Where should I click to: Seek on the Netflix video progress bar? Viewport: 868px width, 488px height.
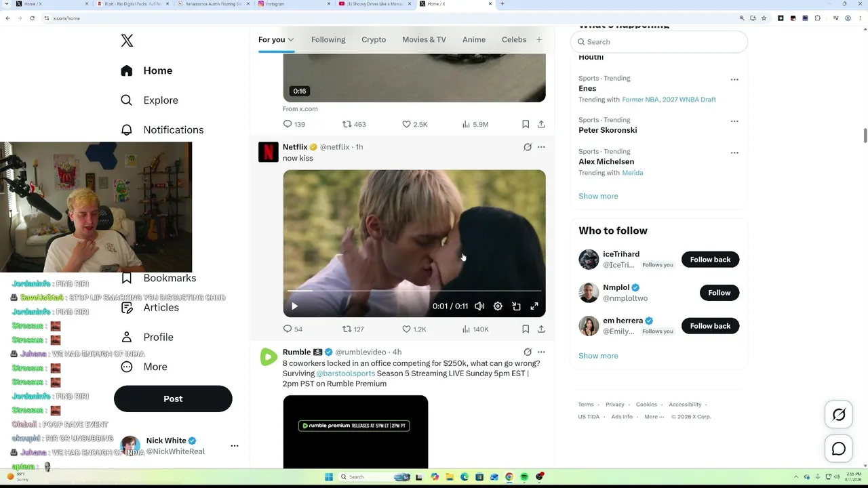(x=414, y=291)
